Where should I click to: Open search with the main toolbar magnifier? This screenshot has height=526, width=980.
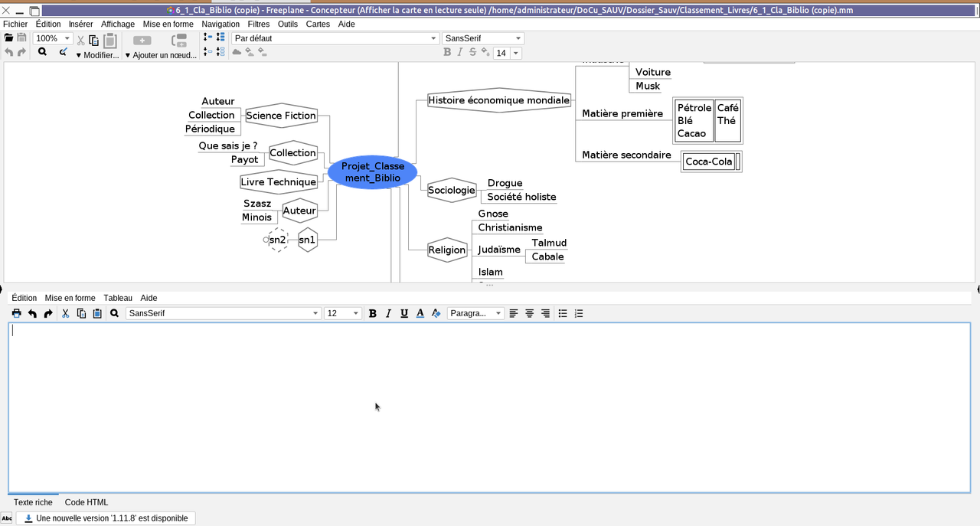42,52
